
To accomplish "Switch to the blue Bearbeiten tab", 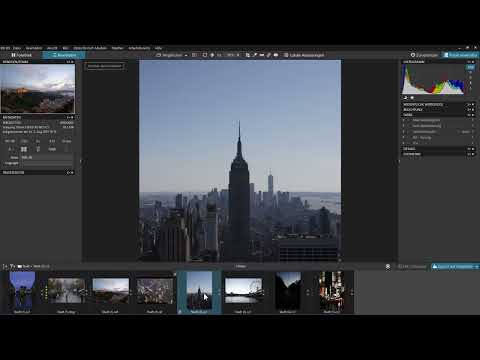I will coord(64,55).
